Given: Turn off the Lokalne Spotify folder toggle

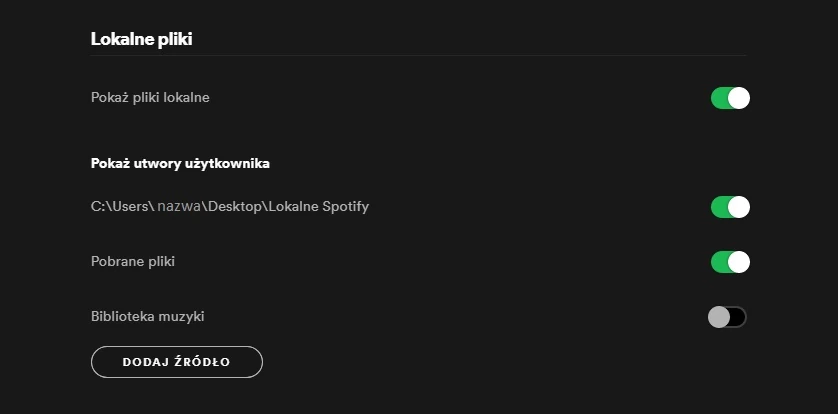Looking at the screenshot, I should tap(729, 207).
